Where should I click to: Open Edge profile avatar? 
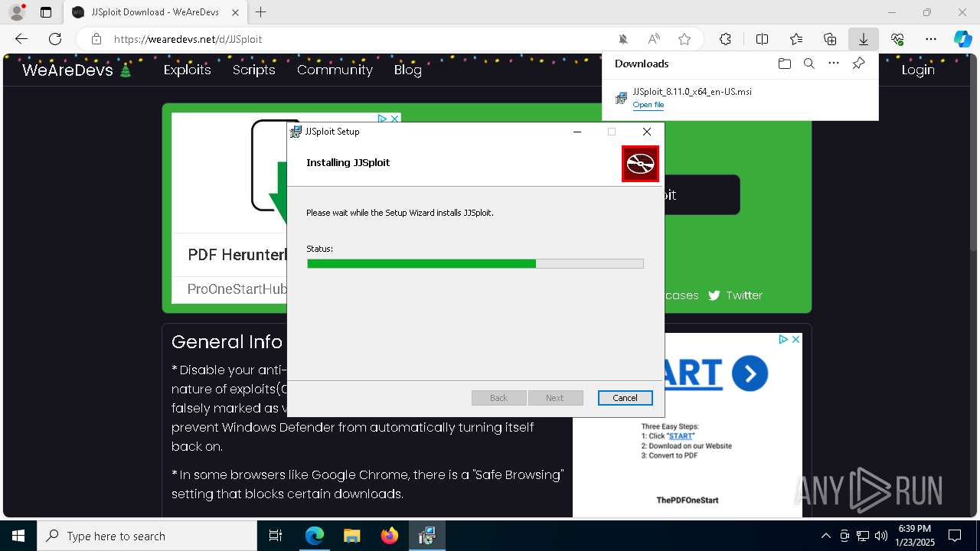pyautogui.click(x=17, y=12)
